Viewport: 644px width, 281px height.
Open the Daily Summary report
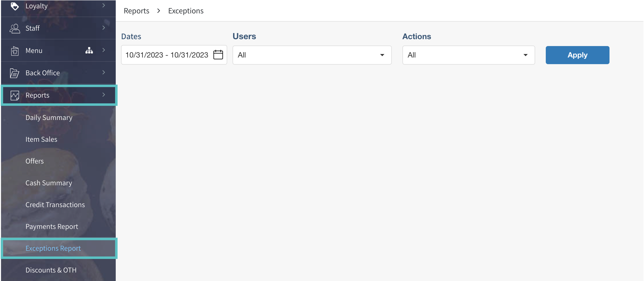click(x=49, y=118)
